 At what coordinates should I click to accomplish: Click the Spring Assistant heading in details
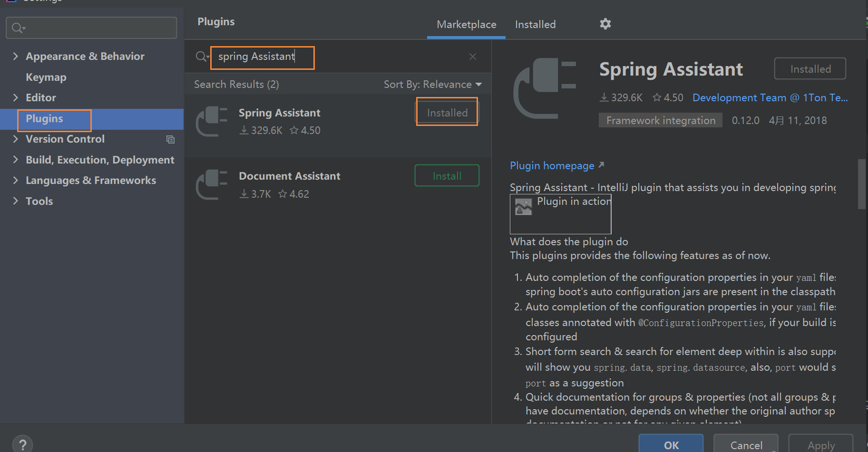(x=671, y=69)
